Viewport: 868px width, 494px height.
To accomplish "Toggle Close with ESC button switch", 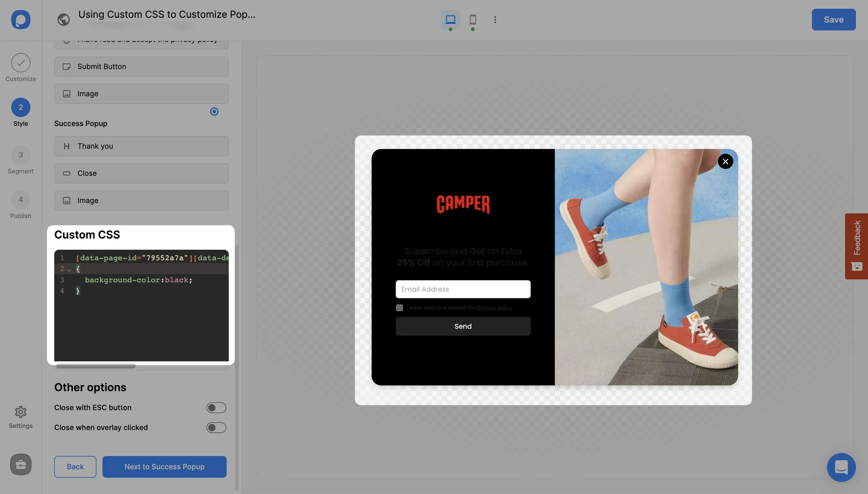I will 216,408.
